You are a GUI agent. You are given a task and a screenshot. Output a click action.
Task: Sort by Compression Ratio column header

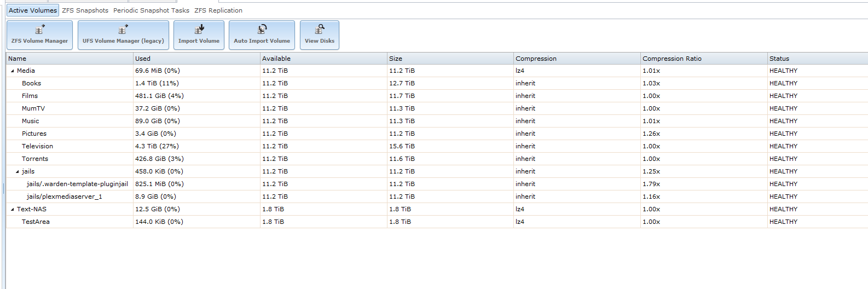tap(704, 59)
